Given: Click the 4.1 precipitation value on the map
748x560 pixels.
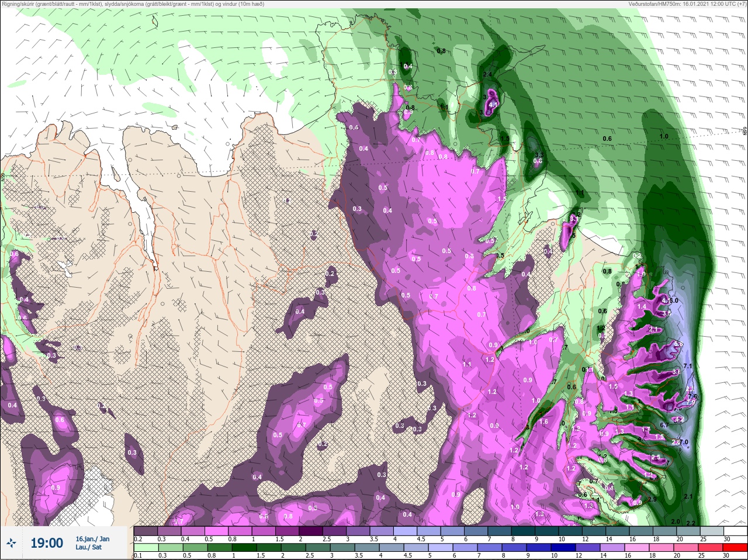Looking at the screenshot, I should pyautogui.click(x=493, y=105).
